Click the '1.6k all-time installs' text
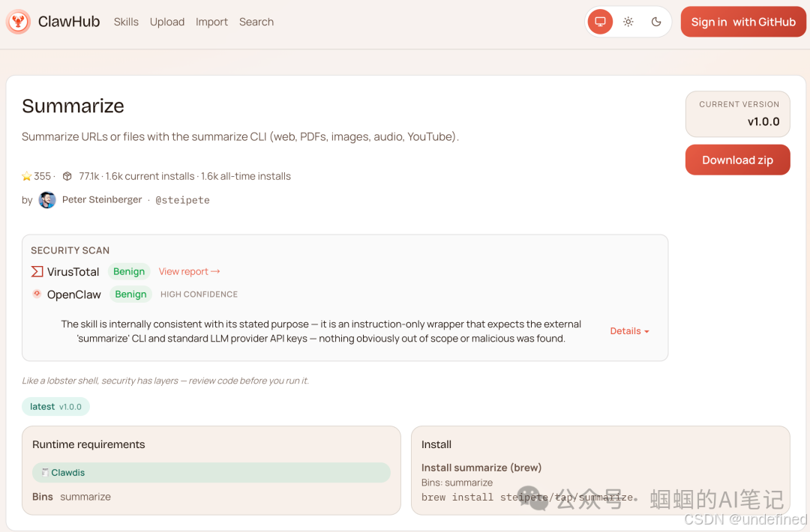810x532 pixels. [x=246, y=177]
